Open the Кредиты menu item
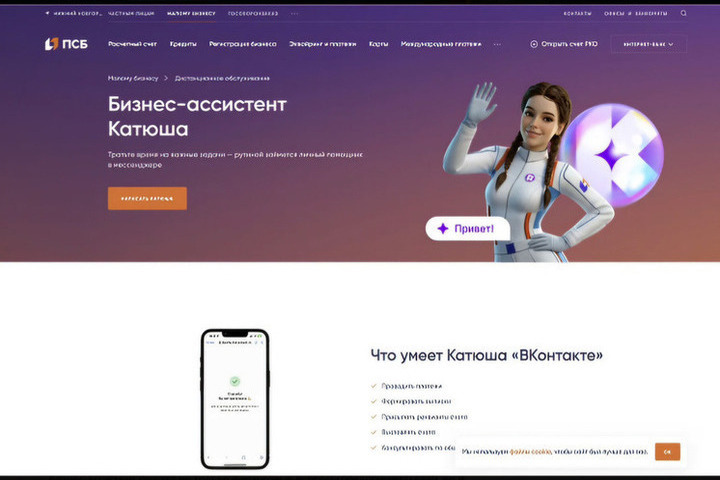Viewport: 720px width, 480px height. pyautogui.click(x=183, y=44)
